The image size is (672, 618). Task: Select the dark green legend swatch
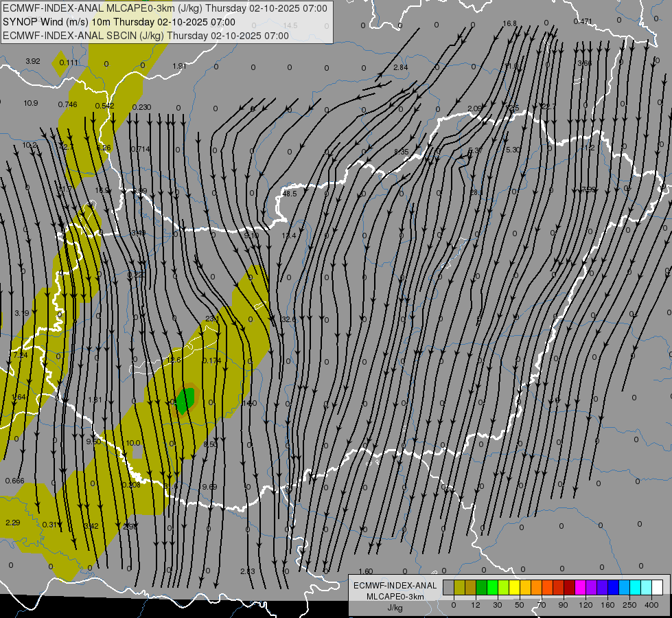click(x=482, y=588)
